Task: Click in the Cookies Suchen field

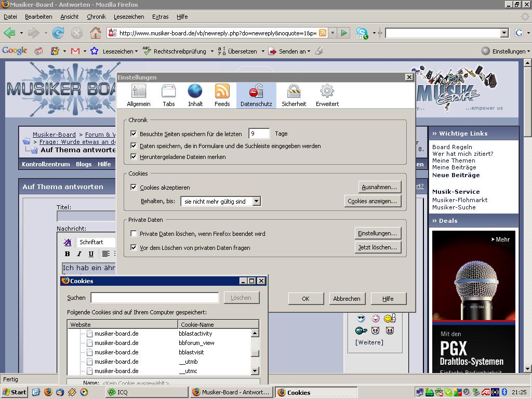Action: coord(155,298)
